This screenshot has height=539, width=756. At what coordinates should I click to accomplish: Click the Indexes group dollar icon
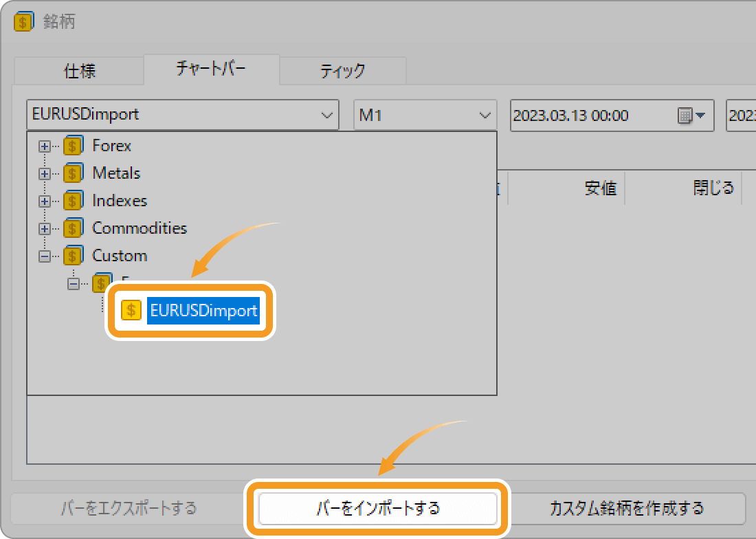74,201
